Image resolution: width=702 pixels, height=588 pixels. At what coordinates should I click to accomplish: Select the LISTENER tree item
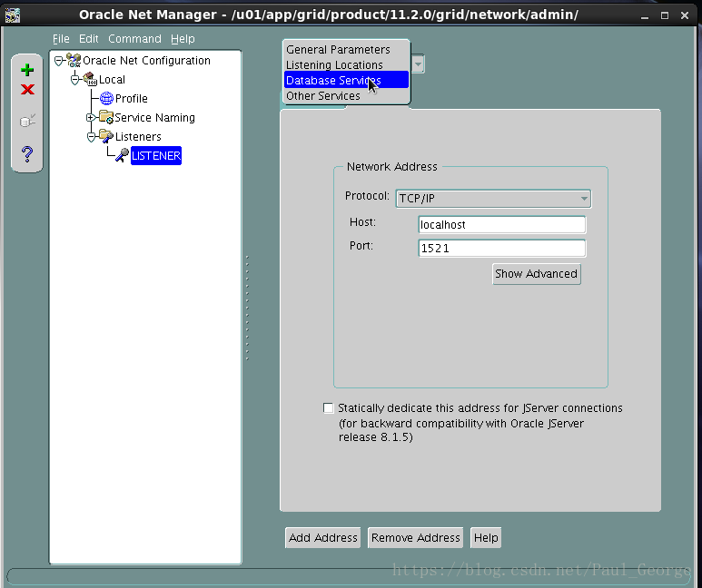coord(156,156)
